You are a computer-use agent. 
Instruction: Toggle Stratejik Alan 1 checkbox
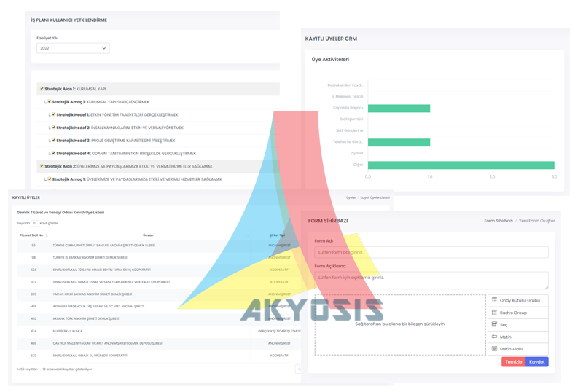(x=42, y=89)
